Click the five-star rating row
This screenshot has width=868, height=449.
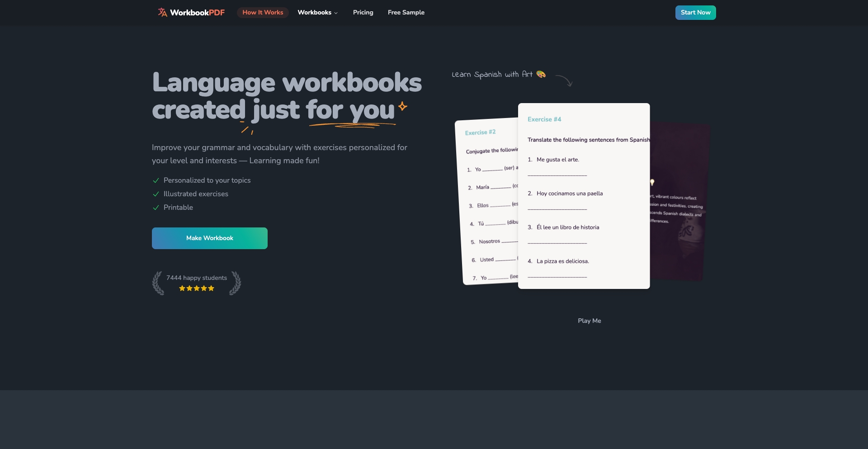(x=196, y=288)
